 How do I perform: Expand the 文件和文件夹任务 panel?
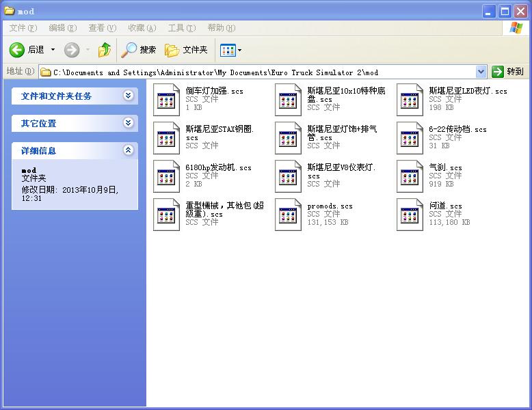click(x=128, y=96)
